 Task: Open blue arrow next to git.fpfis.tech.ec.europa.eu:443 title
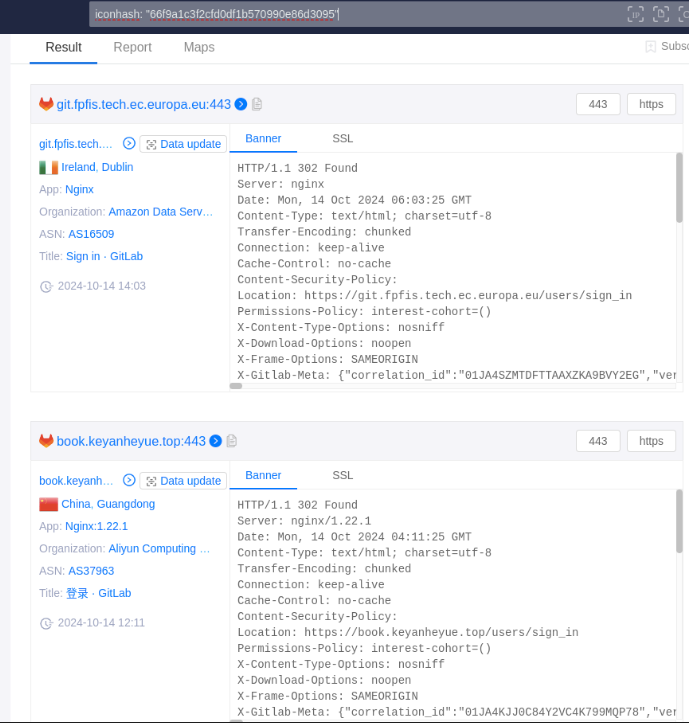coord(241,104)
